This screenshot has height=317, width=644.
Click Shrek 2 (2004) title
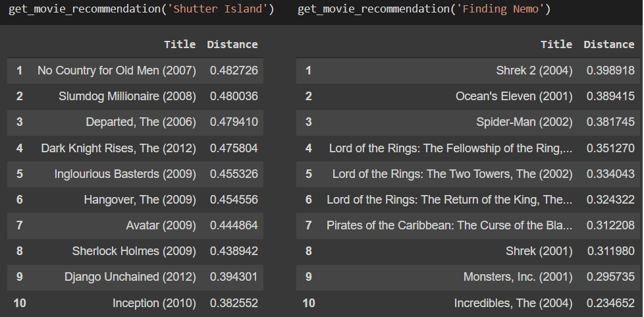[534, 71]
